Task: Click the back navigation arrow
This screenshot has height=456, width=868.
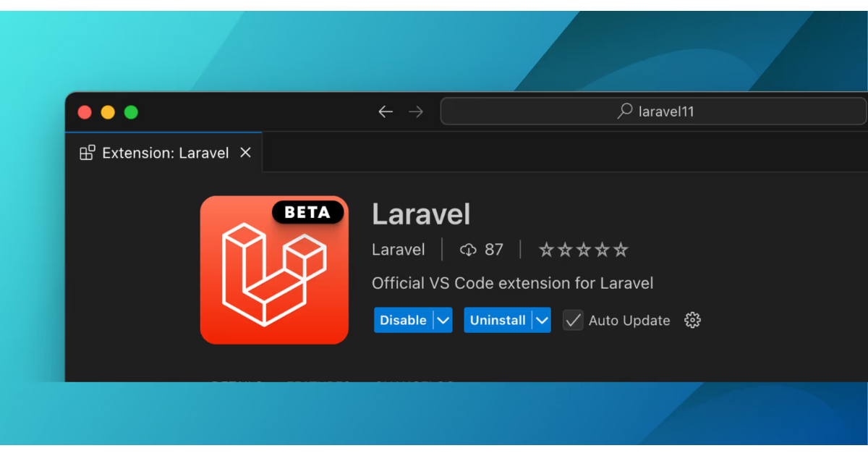Action: 386,111
